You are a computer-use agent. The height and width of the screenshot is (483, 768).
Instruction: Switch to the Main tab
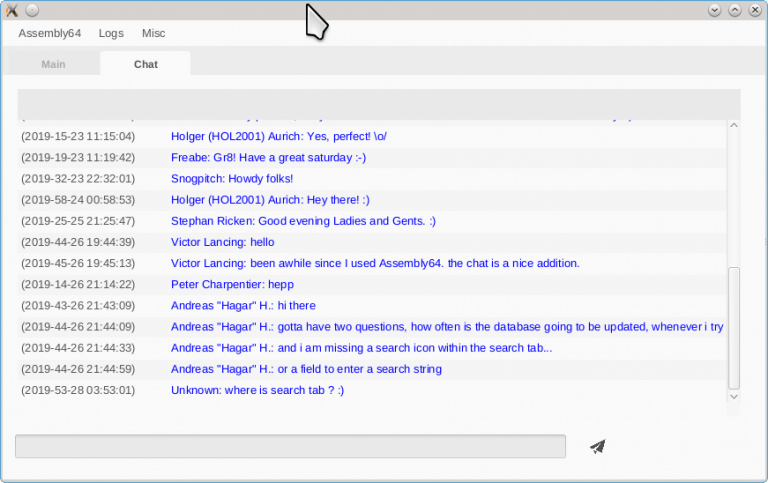click(x=53, y=64)
